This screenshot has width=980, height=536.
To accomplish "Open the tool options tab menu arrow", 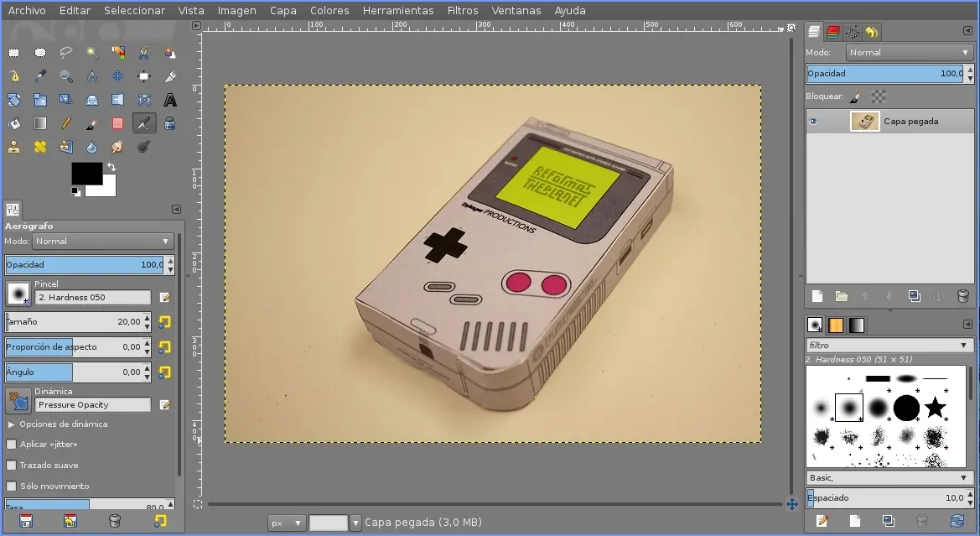I will [x=176, y=210].
